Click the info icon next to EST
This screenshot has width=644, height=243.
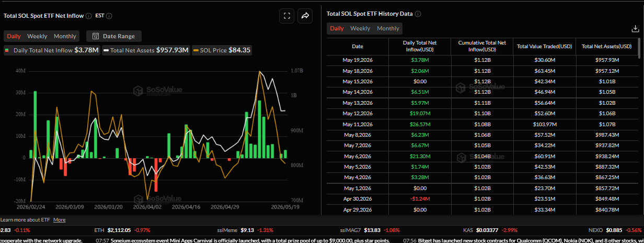(x=108, y=16)
